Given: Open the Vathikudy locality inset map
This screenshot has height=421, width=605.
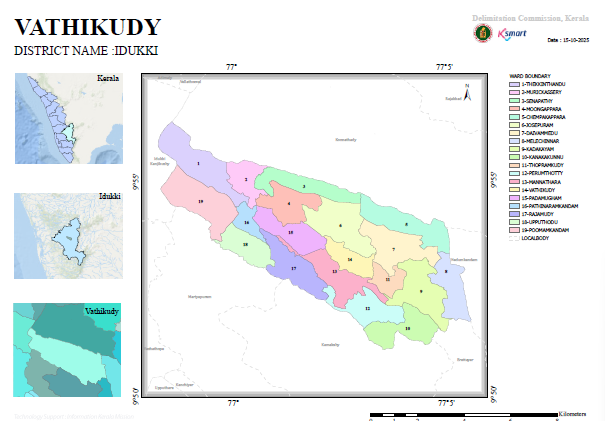Looking at the screenshot, I should click(x=67, y=350).
